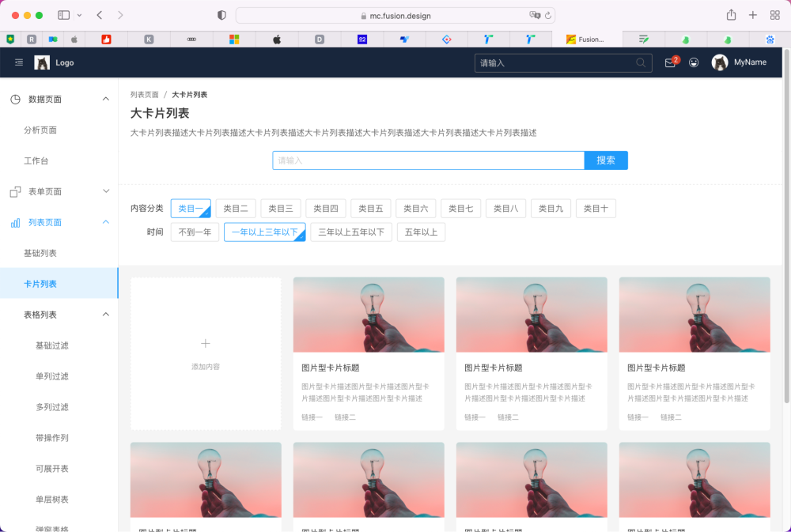Toggle the sidebar collapse hamburger icon
The height and width of the screenshot is (532, 791).
[x=19, y=62]
